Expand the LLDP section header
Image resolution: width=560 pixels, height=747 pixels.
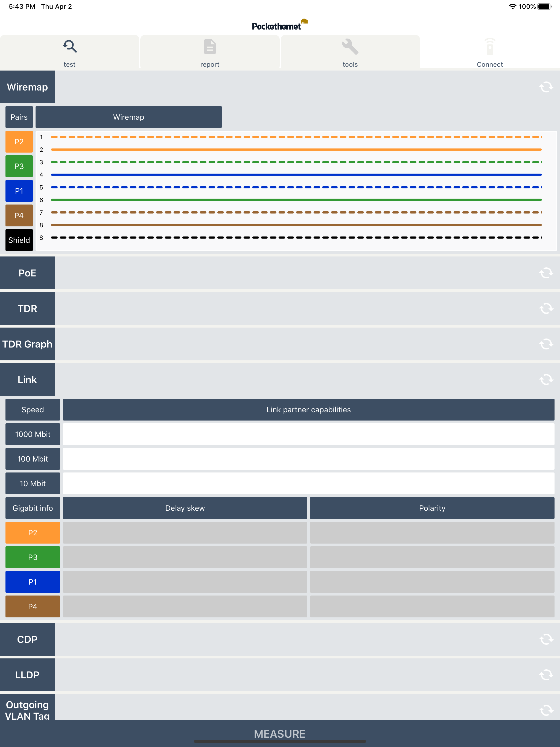(x=27, y=675)
